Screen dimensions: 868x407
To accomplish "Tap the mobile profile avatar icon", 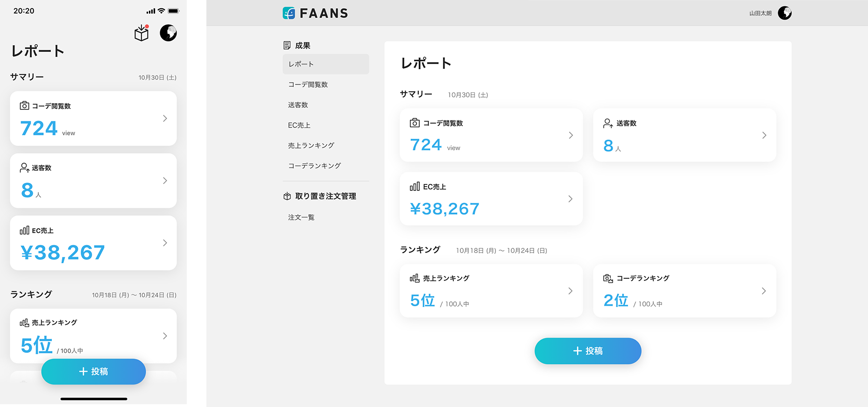I will [168, 33].
